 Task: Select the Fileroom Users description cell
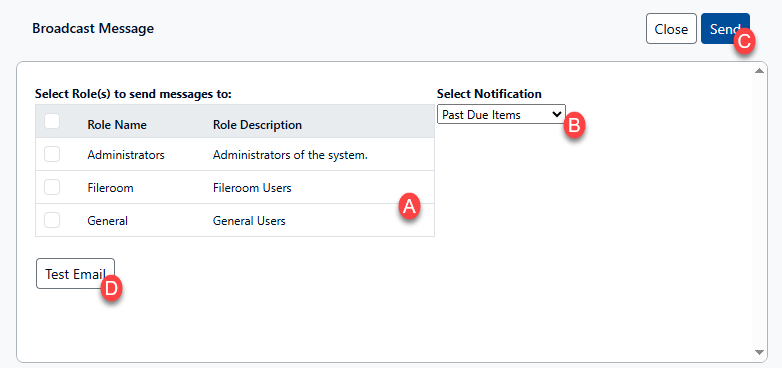(252, 188)
